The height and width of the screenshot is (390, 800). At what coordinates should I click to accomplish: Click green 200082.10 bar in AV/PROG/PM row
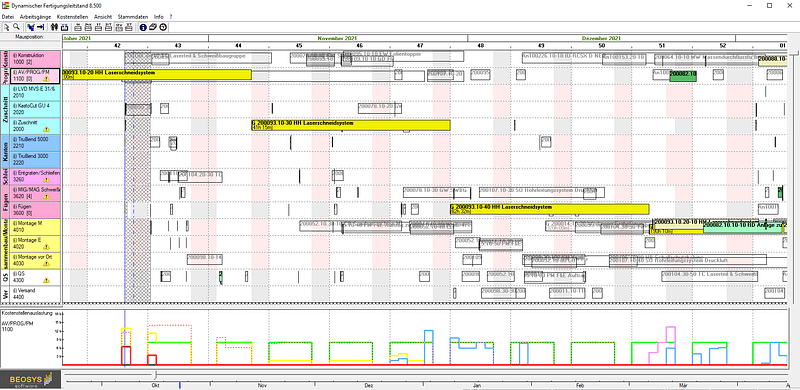point(683,75)
